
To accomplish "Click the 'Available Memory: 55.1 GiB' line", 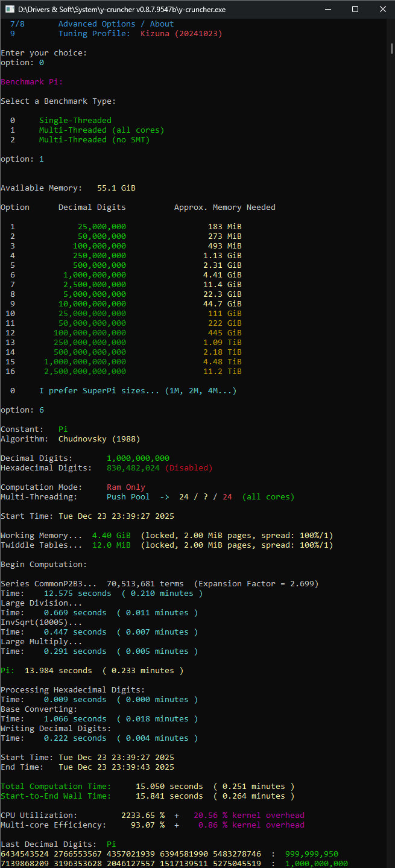I will click(68, 188).
